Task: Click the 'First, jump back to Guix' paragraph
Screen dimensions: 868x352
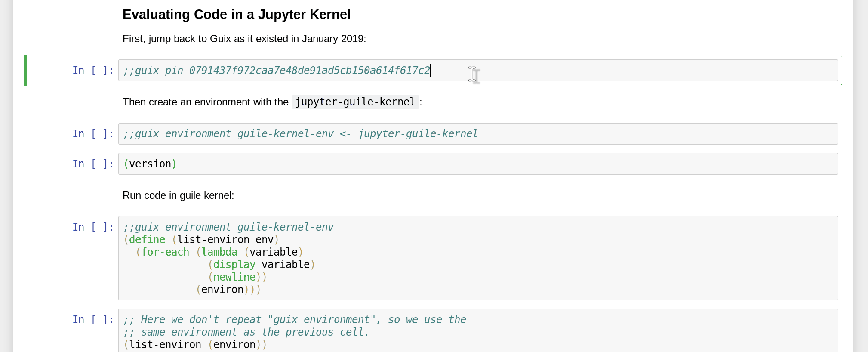Action: [x=244, y=39]
